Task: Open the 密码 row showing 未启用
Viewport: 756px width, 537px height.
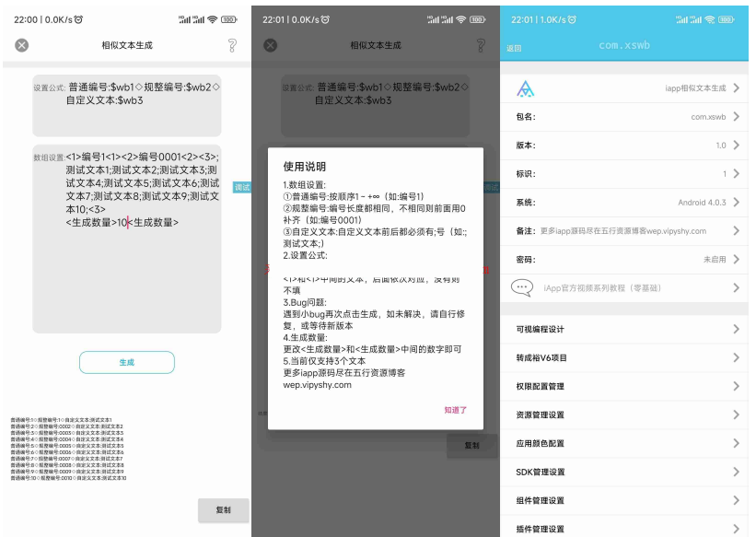Action: click(x=626, y=260)
